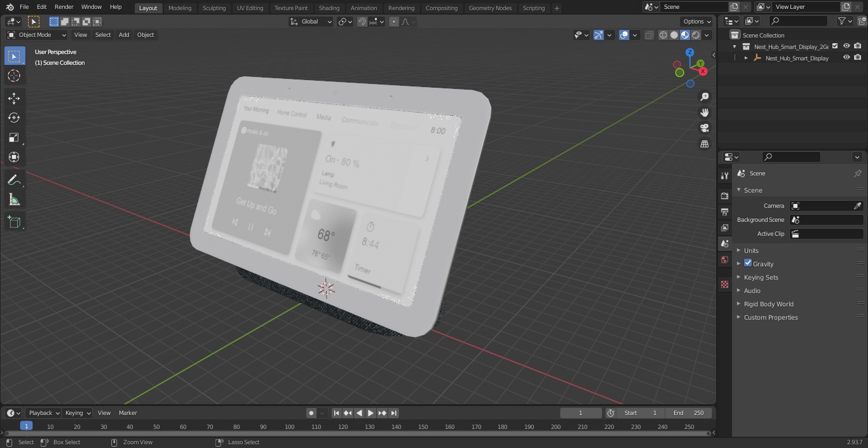Disable render for Nest_Hub_Smart_Display_2Ge collection
The height and width of the screenshot is (448, 868).
pyautogui.click(x=858, y=46)
